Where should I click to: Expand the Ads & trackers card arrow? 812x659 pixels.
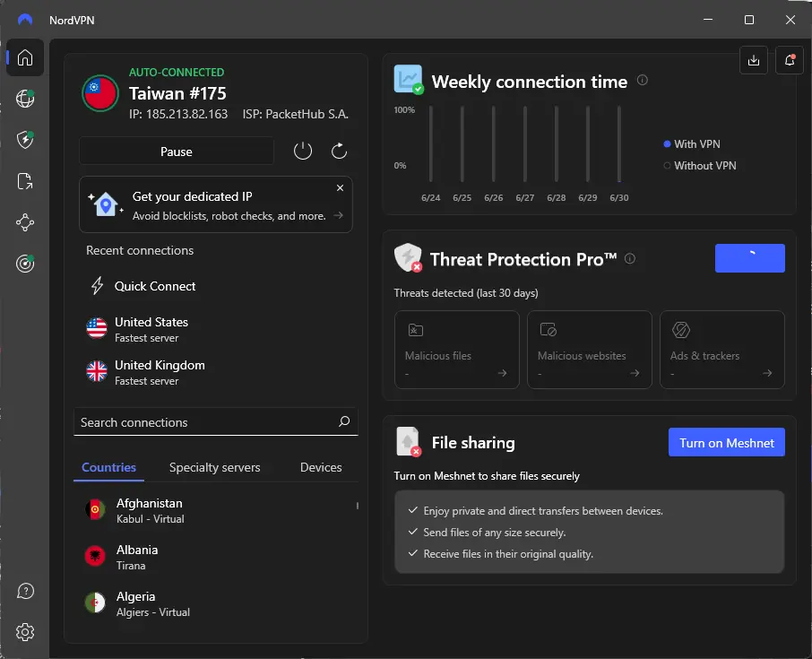click(x=767, y=373)
